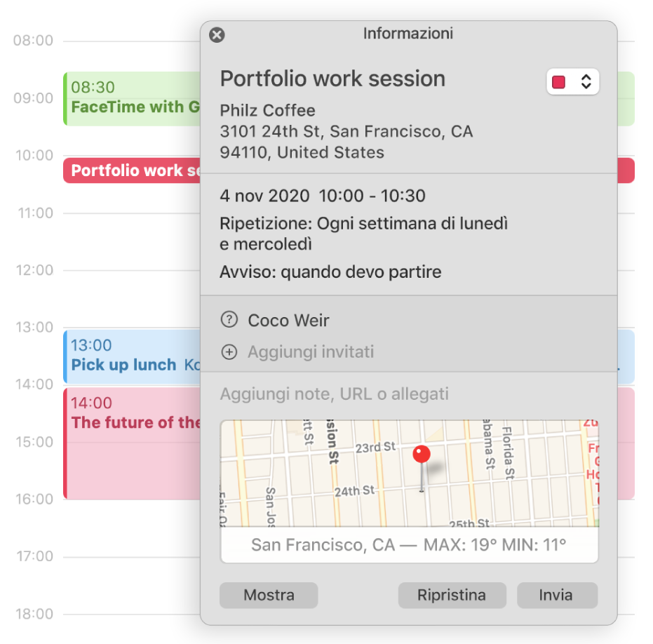Image resolution: width=653 pixels, height=644 pixels.
Task: Edit the 4 nov 2020 date and time
Action: coord(323,196)
